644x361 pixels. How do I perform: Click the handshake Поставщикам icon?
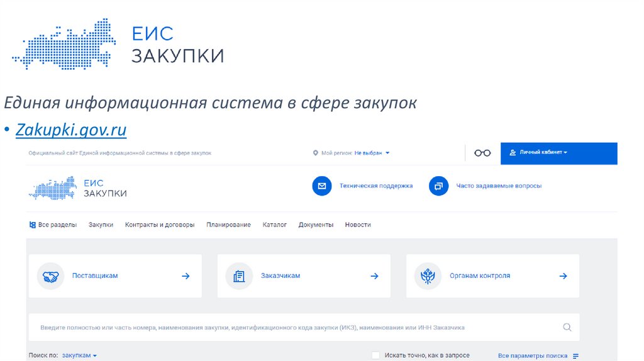click(50, 276)
